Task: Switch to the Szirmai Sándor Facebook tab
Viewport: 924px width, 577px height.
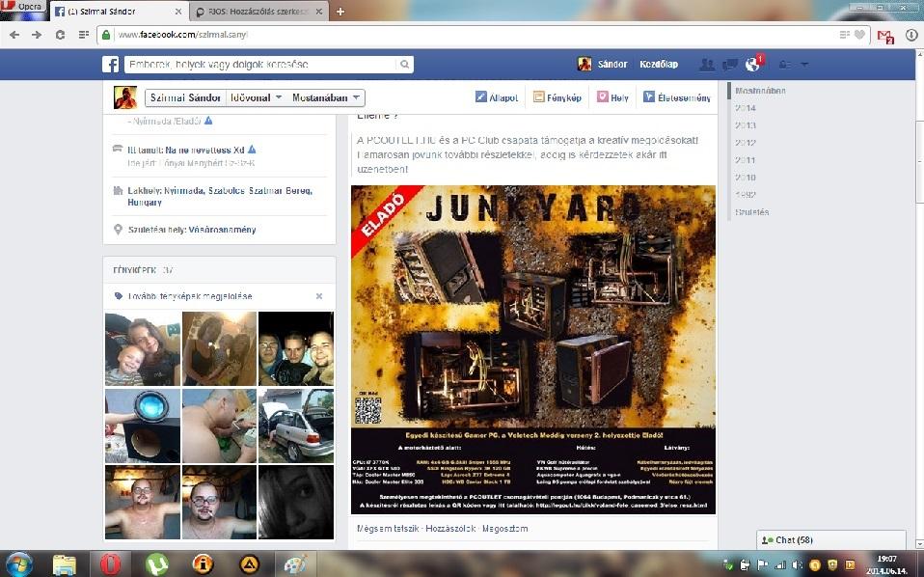Action: click(x=118, y=12)
